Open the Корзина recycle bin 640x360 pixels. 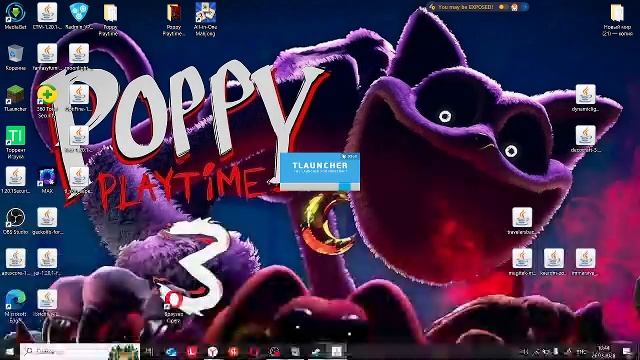[16, 58]
